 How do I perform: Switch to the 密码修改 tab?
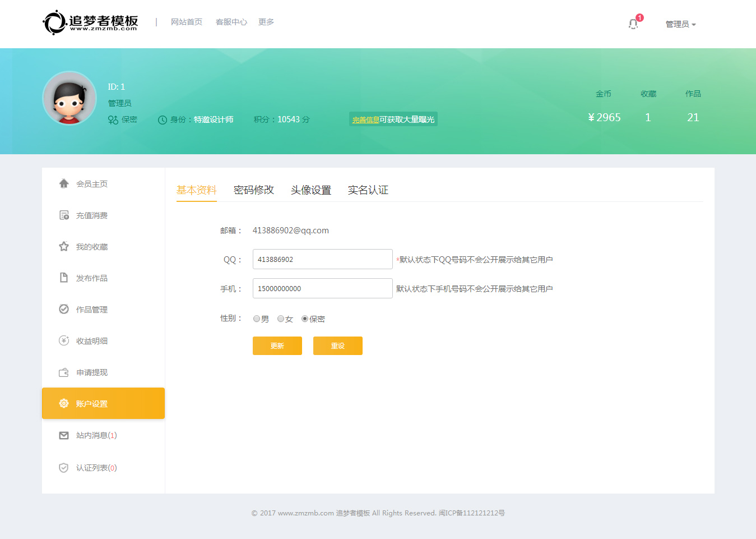point(254,190)
